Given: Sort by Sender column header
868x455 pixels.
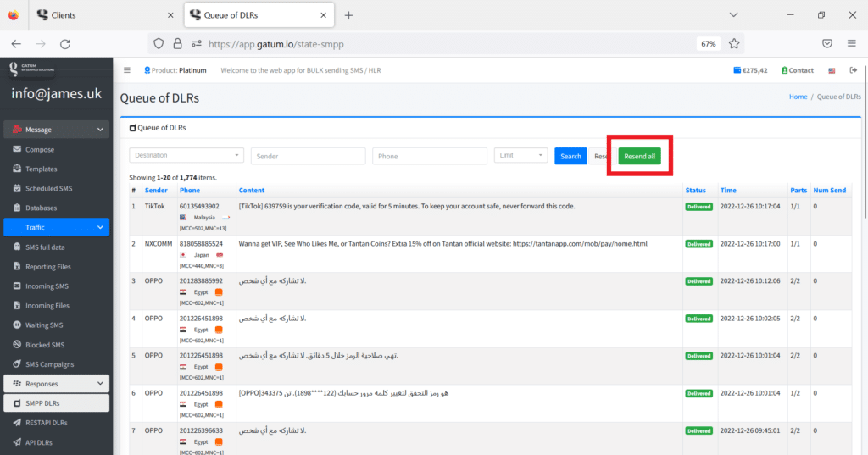Looking at the screenshot, I should click(x=156, y=190).
